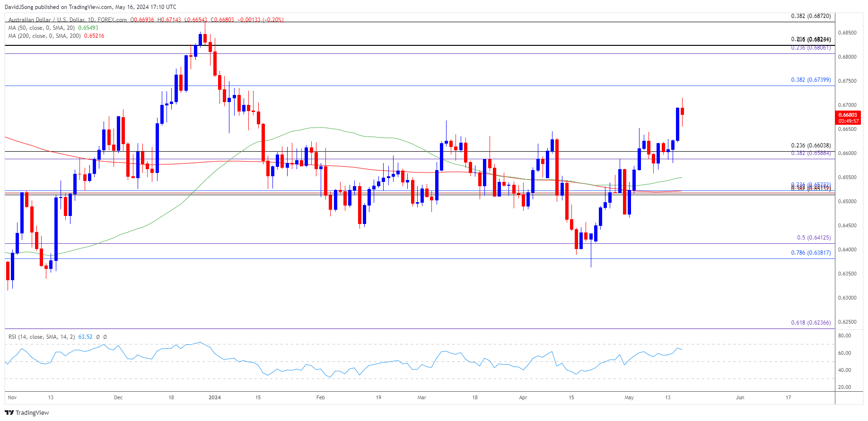868x421 pixels.
Task: Click the Fibonacci label 0.618 (0.62366)
Action: (811, 323)
